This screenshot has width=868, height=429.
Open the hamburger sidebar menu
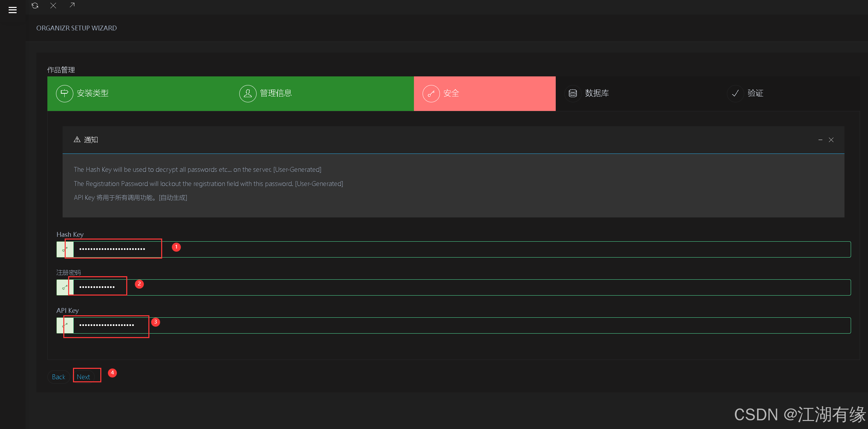pos(12,10)
